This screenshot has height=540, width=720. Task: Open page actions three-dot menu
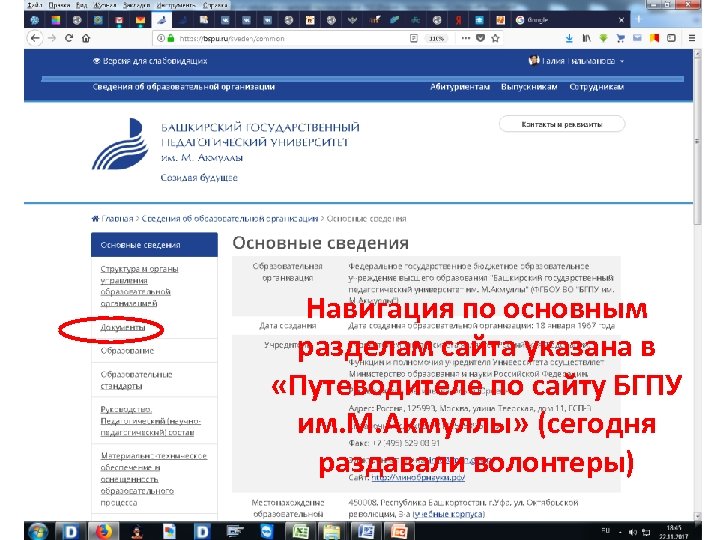click(x=466, y=39)
